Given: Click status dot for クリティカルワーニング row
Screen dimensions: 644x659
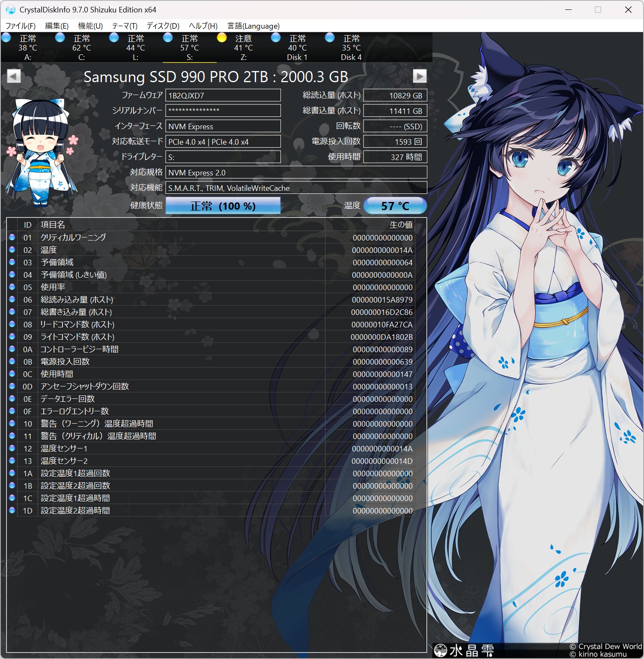Looking at the screenshot, I should 12,237.
